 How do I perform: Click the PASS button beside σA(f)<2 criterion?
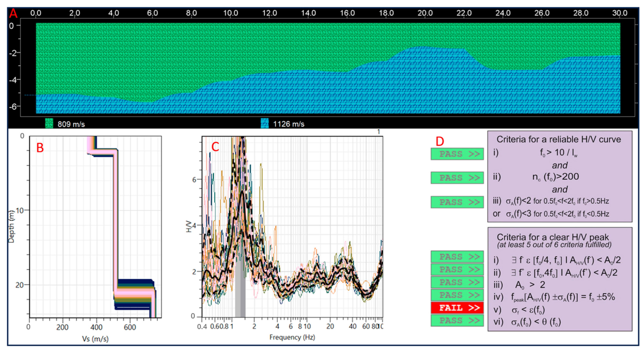point(457,202)
